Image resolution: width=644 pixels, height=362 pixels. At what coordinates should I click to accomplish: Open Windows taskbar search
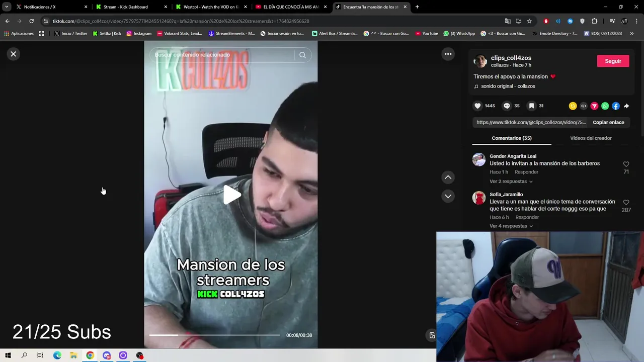tap(24, 355)
